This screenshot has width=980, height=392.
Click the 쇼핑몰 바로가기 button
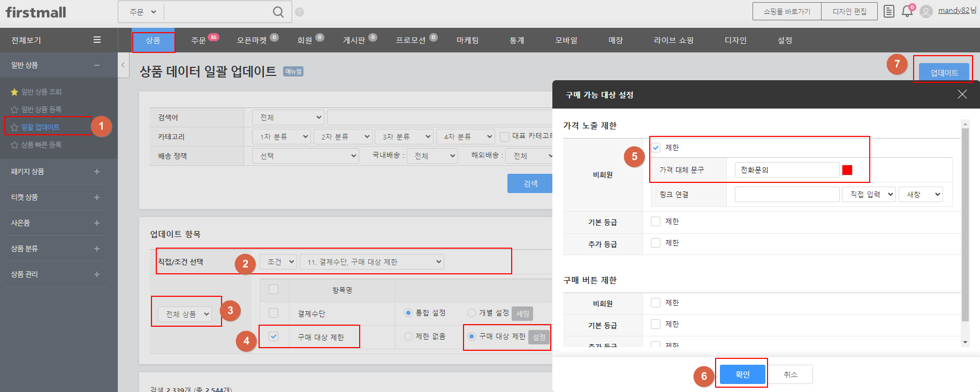click(x=787, y=11)
